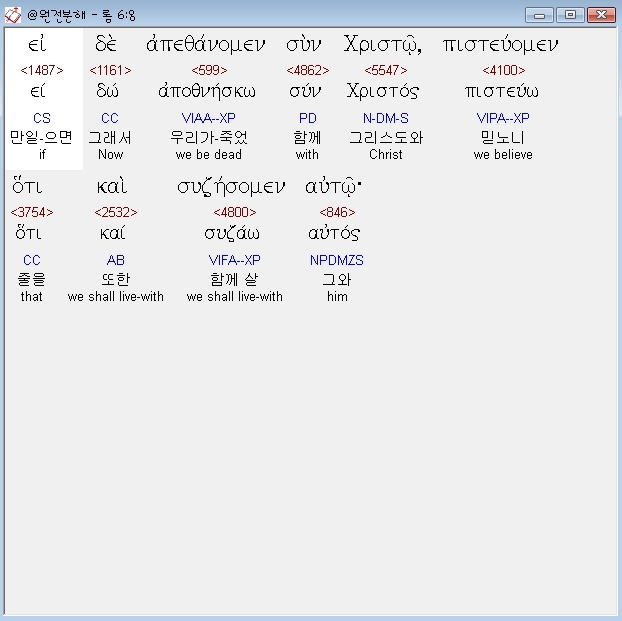Click the parsing code VIPA--XP
The height and width of the screenshot is (621, 622).
(x=503, y=118)
